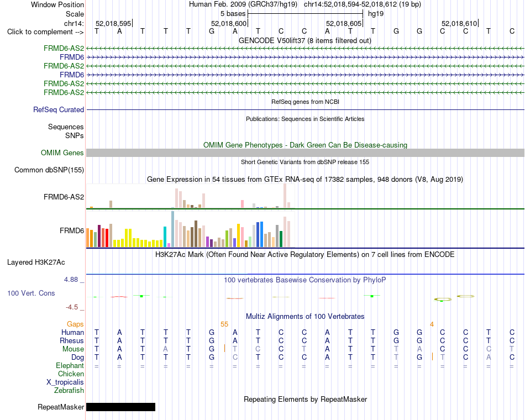Click FRMD6-AS2 label in the GTEx expression track
This screenshot has width=525, height=420.
pyautogui.click(x=64, y=197)
